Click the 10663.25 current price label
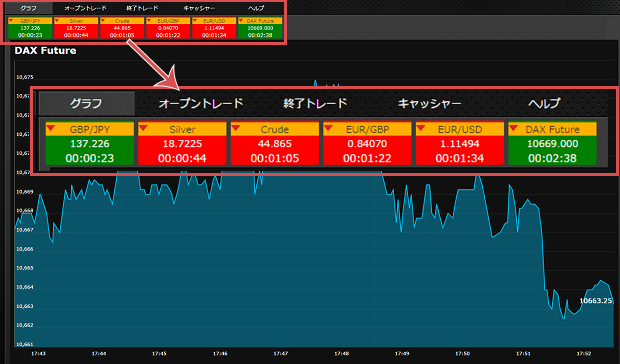The height and width of the screenshot is (364, 620). coord(596,301)
